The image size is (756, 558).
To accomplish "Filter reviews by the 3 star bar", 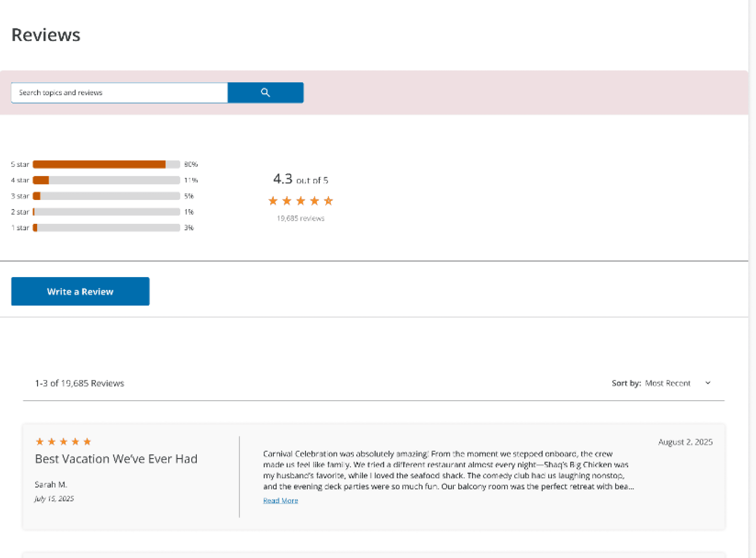I will click(x=106, y=196).
